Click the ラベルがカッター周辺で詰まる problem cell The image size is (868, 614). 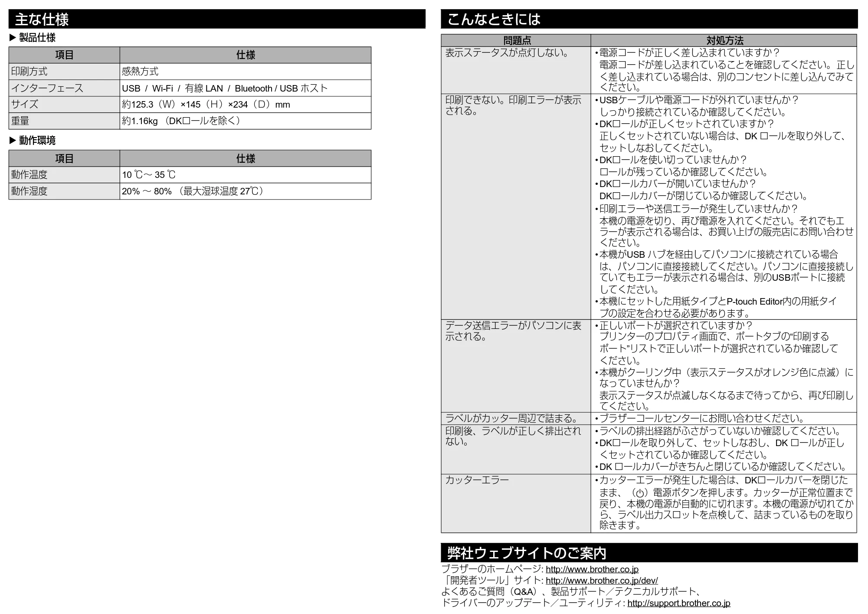tap(516, 418)
